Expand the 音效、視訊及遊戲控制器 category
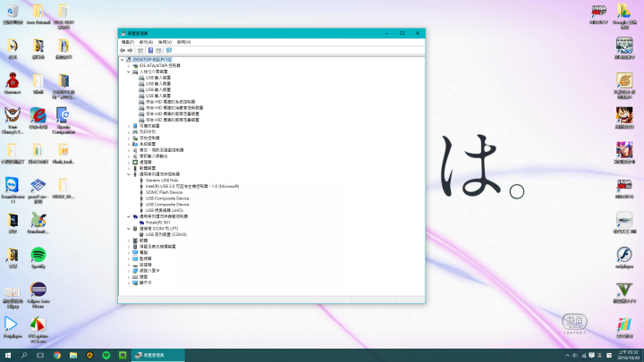 [x=129, y=150]
